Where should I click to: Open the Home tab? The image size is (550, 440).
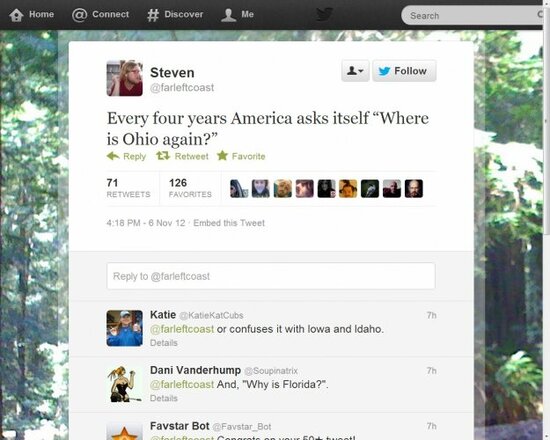[32, 15]
